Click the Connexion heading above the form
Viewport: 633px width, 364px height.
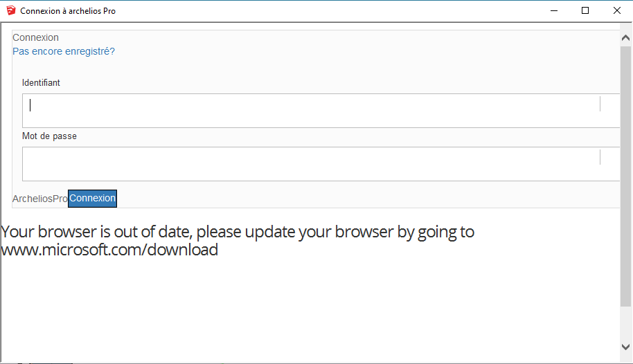pos(35,37)
